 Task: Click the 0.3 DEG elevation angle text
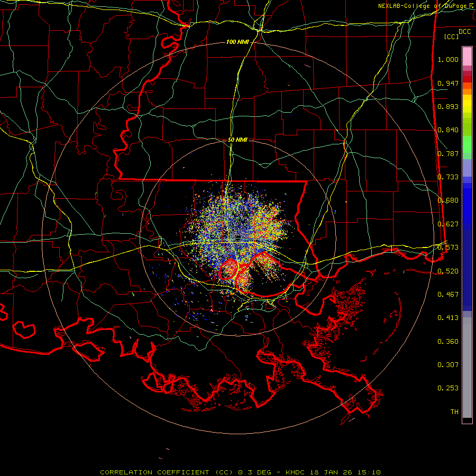point(254,472)
